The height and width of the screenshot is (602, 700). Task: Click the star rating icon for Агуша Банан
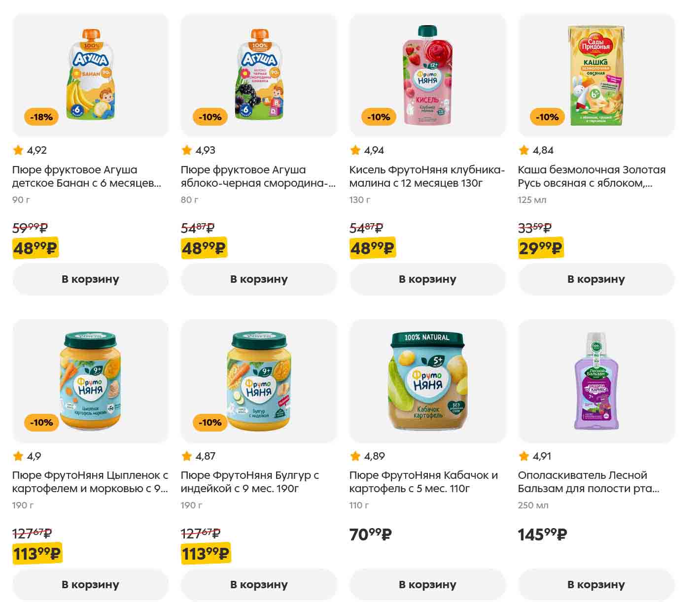pos(18,150)
